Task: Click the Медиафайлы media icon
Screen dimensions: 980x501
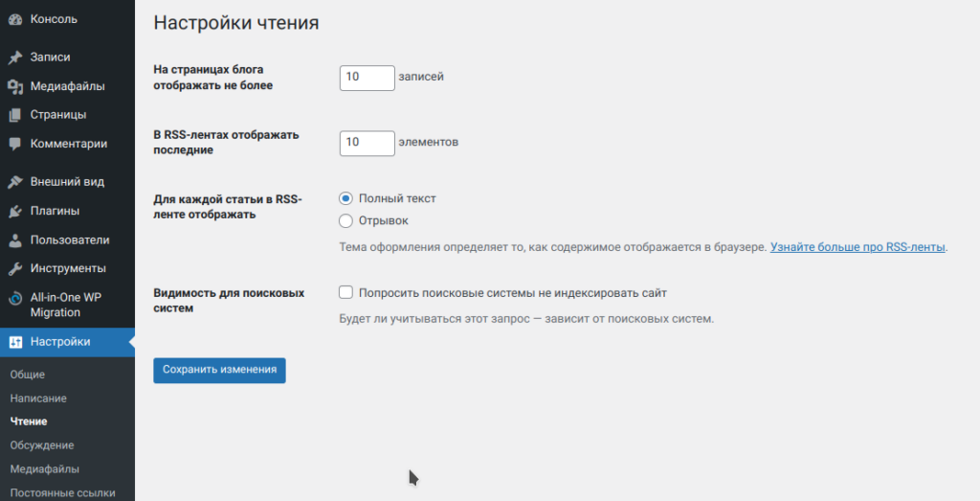Action: coord(15,86)
